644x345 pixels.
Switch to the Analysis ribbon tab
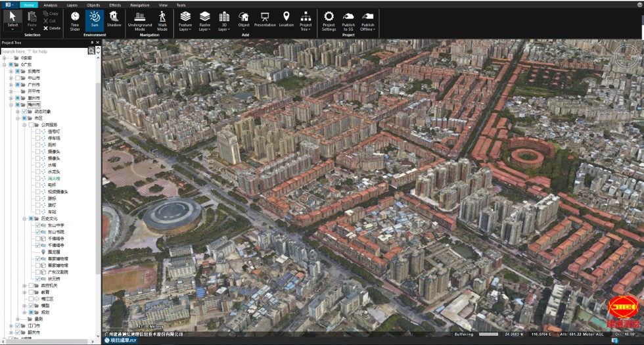[51, 5]
